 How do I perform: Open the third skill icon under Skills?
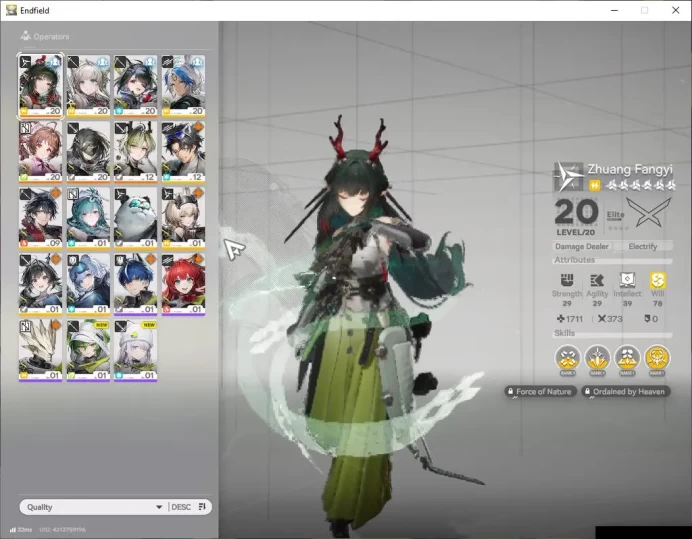(627, 358)
